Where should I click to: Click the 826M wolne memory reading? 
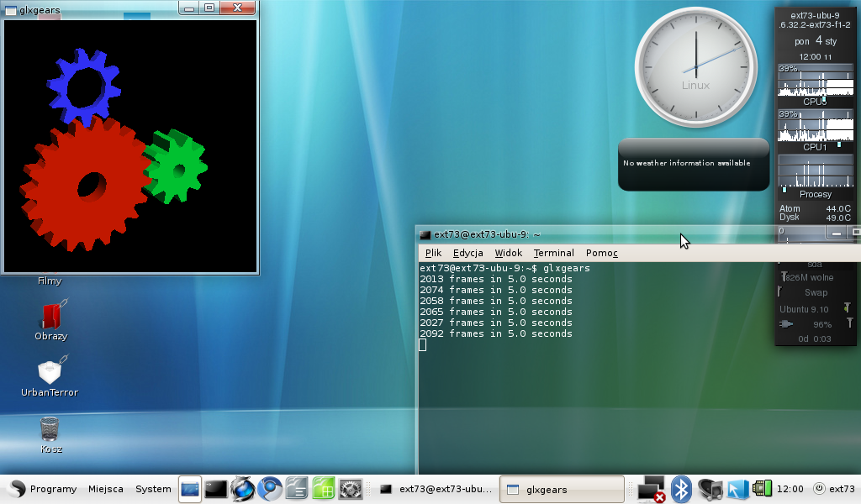click(809, 277)
